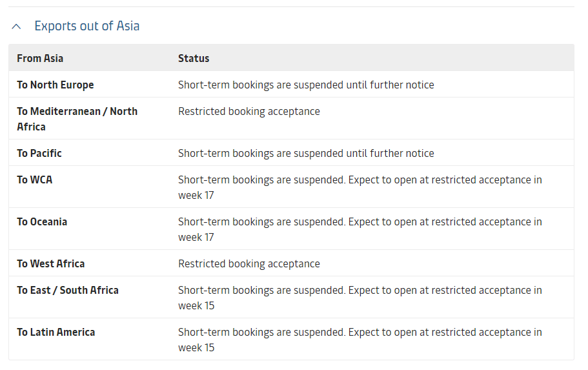Click Oceania week 17 status text
Image resolution: width=588 pixels, height=370 pixels.
pos(360,229)
